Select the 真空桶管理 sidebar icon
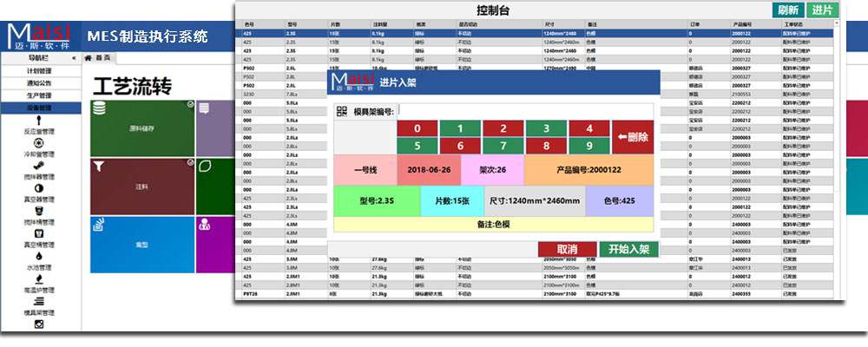This screenshot has height=347, width=868. (x=39, y=233)
